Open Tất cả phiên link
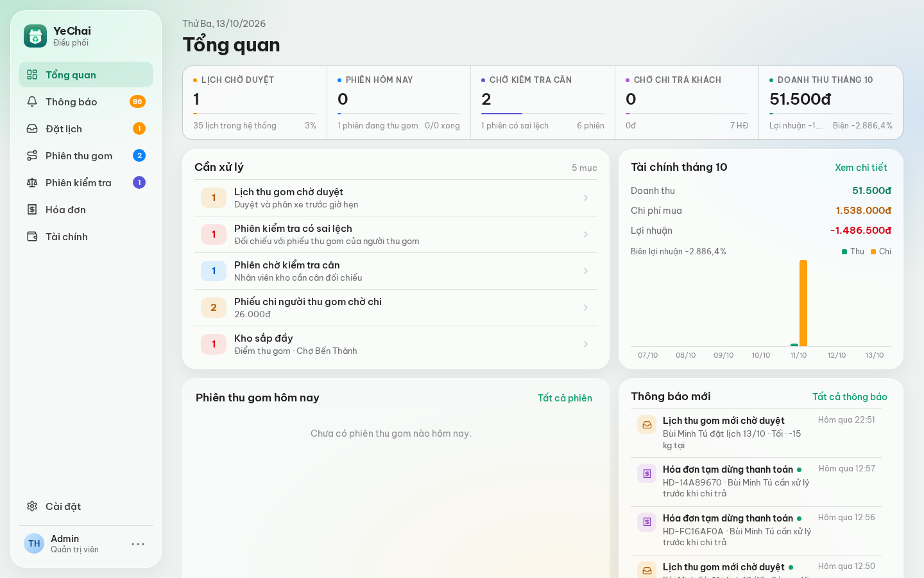The width and height of the screenshot is (924, 578). [x=565, y=398]
